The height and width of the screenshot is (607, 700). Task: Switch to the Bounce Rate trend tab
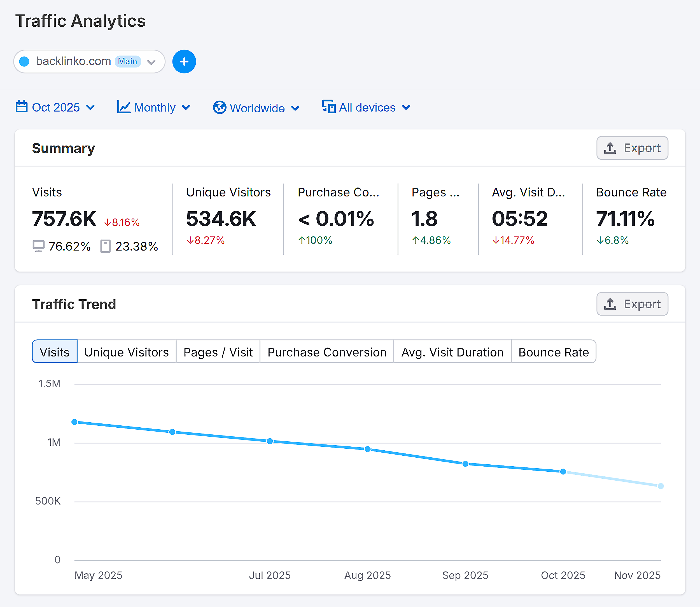click(554, 352)
